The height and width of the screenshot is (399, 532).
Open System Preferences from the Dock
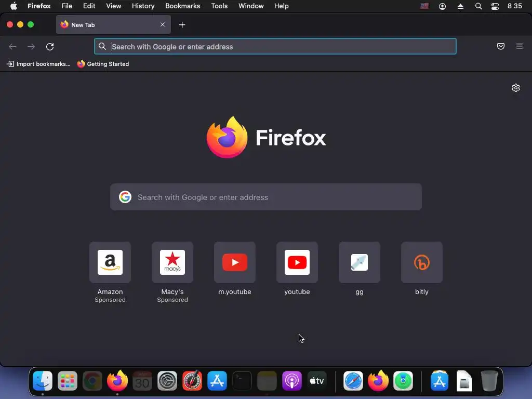(x=167, y=381)
